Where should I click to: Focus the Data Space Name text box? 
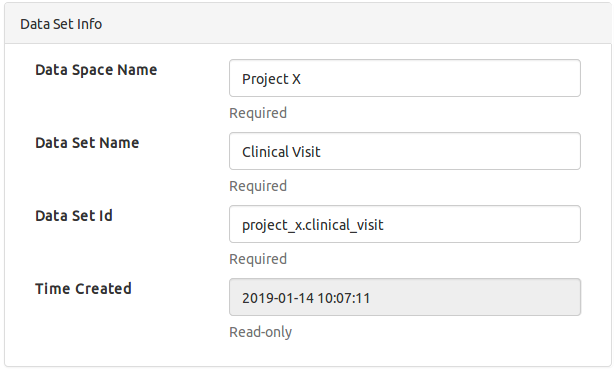(x=405, y=78)
